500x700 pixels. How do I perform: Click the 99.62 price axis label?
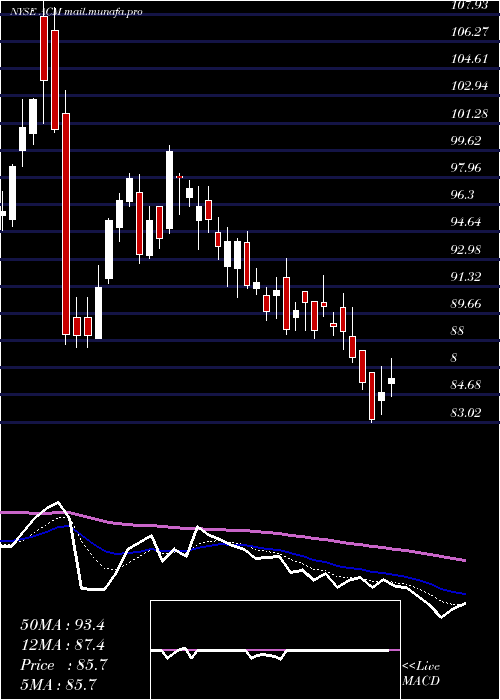pyautogui.click(x=467, y=141)
